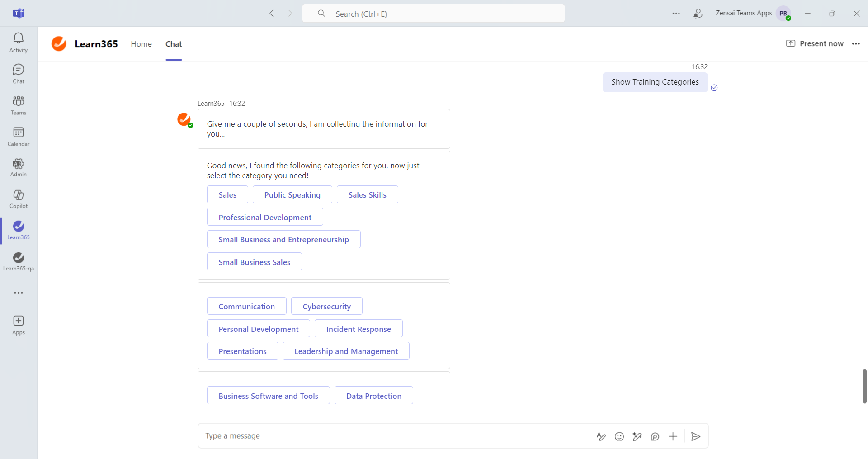The height and width of the screenshot is (459, 868).
Task: Open settings and more menu in title bar
Action: [x=676, y=14]
